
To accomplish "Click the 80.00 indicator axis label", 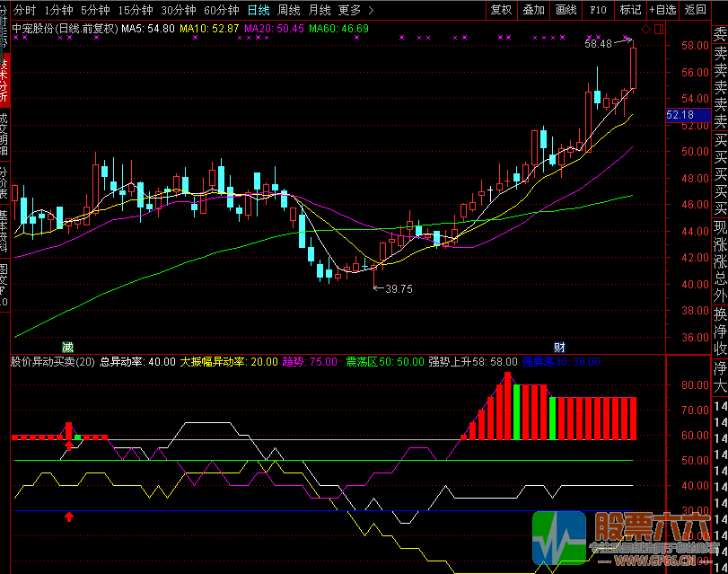I will [695, 384].
